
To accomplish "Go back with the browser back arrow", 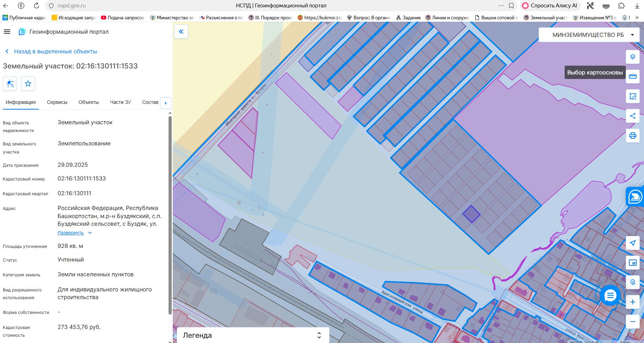I will tap(6, 6).
